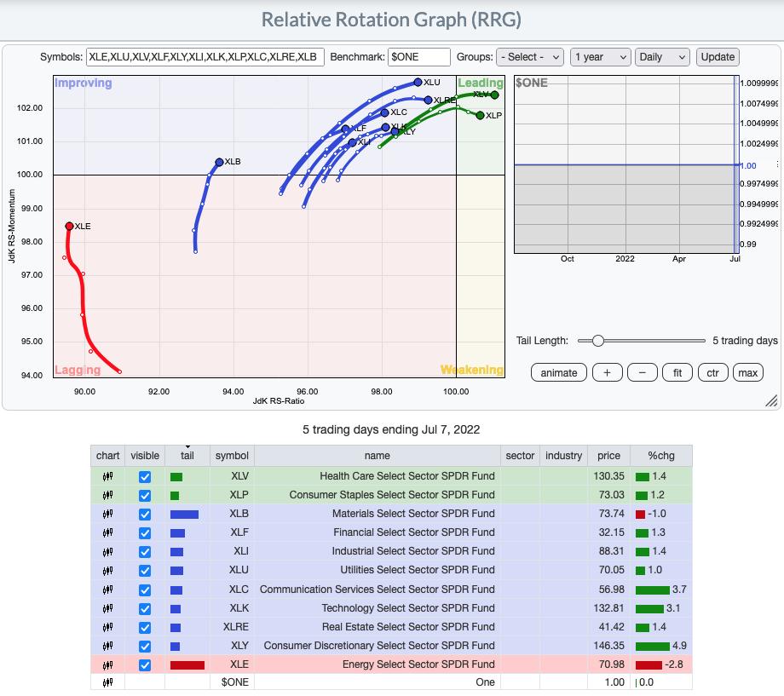Open chart icon for XLC row
784x696 pixels.
click(x=107, y=590)
